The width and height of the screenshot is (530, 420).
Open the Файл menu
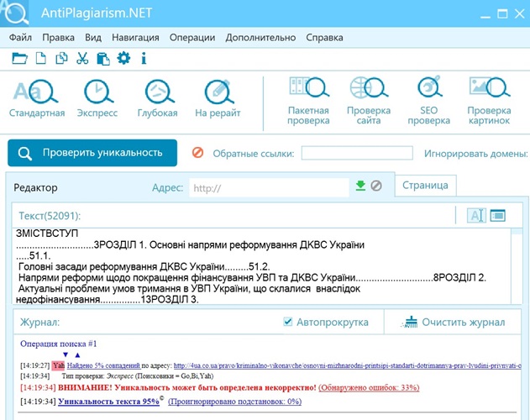pyautogui.click(x=20, y=37)
